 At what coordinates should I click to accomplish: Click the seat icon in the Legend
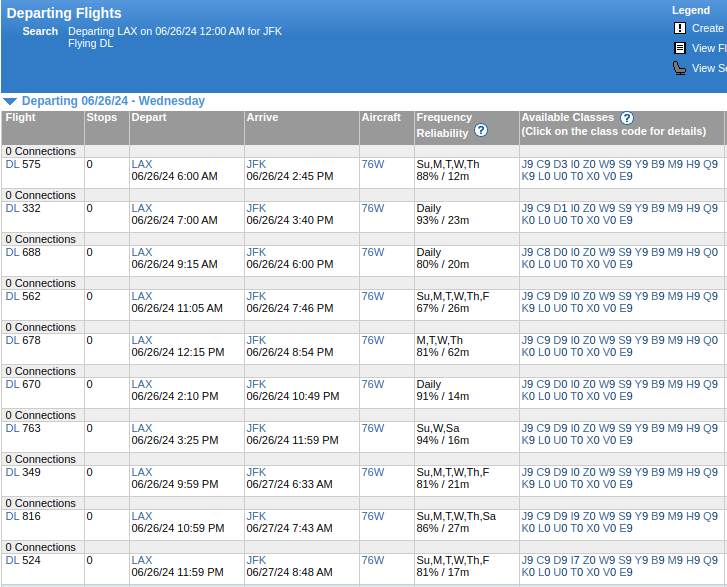pyautogui.click(x=680, y=68)
